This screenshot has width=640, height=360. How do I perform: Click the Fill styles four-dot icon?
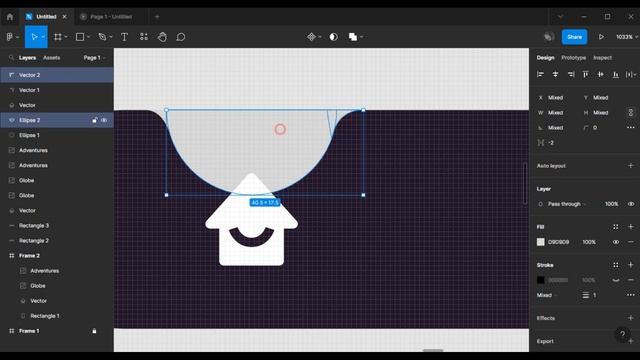pos(616,227)
